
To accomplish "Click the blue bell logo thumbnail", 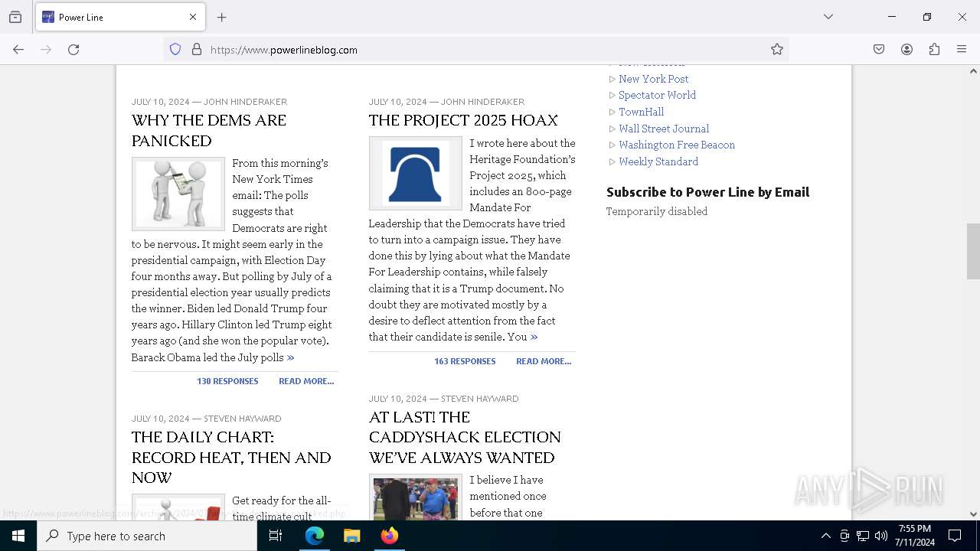I will pyautogui.click(x=416, y=174).
